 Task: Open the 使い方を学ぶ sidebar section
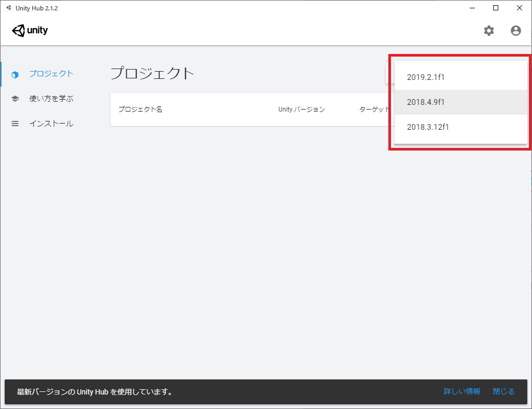click(x=51, y=99)
